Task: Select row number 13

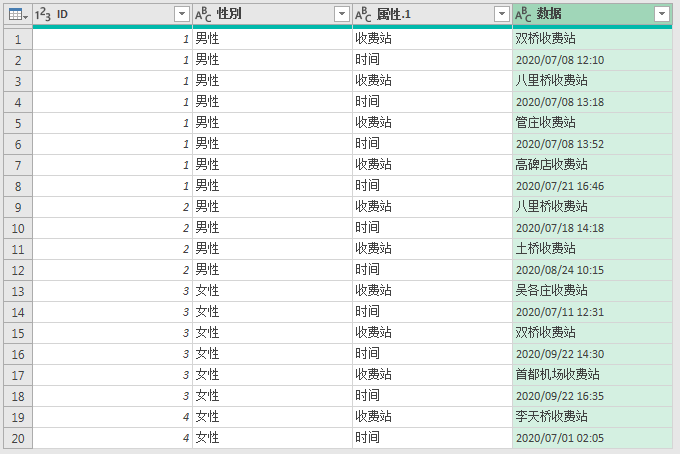Action: coord(18,291)
